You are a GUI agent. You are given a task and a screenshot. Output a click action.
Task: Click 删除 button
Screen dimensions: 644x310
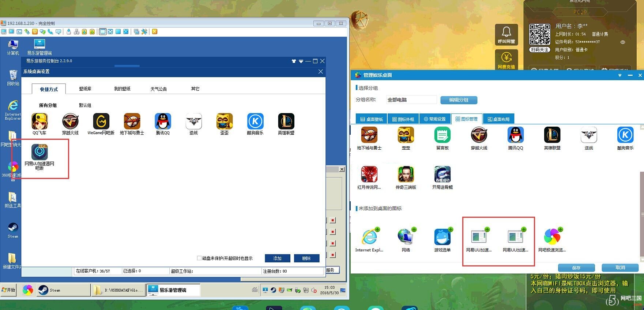pyautogui.click(x=306, y=258)
